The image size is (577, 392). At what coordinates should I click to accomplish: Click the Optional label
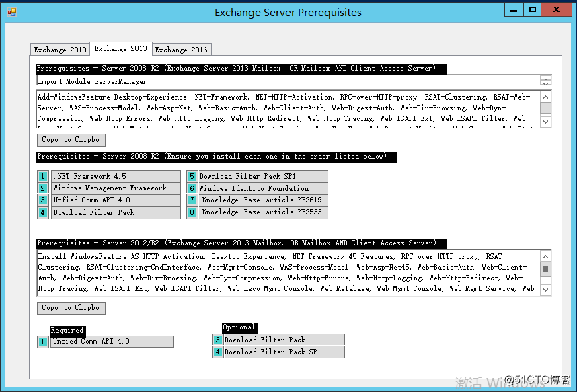(x=239, y=327)
